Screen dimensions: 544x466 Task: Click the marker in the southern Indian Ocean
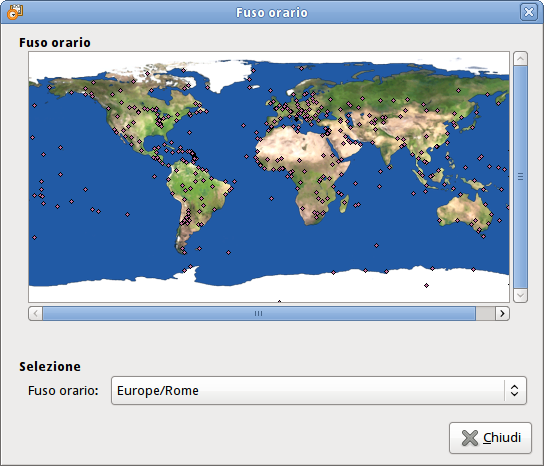coord(376,245)
